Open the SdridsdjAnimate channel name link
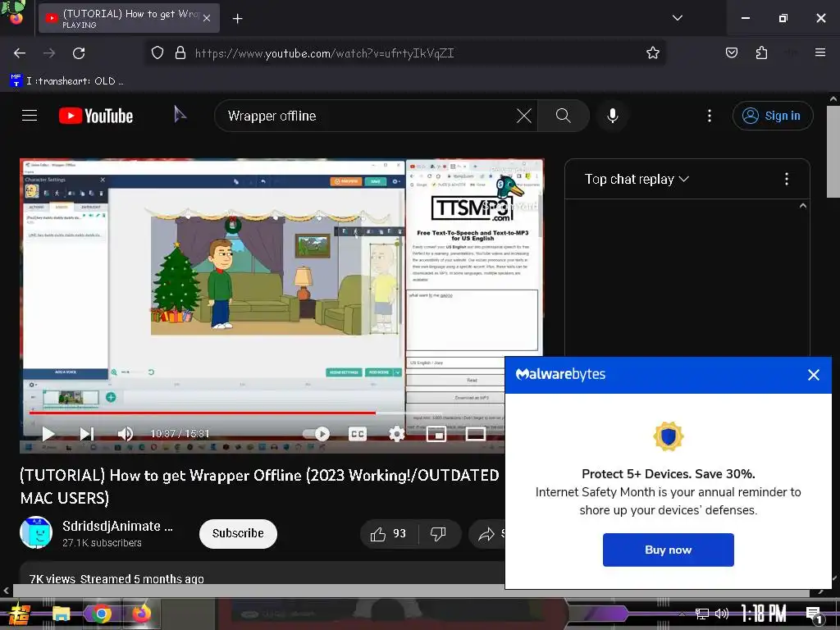840x630 pixels. 117,526
